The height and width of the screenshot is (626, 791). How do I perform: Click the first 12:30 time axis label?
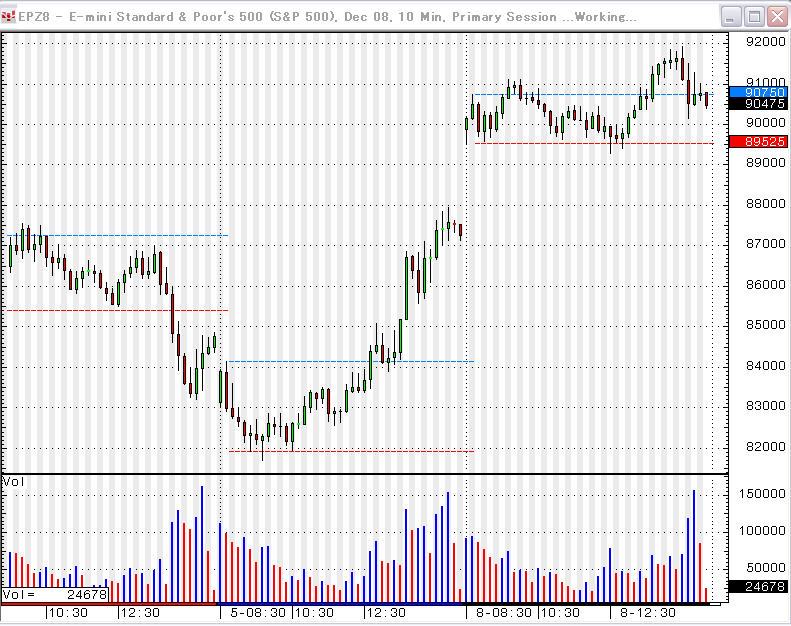click(x=140, y=613)
